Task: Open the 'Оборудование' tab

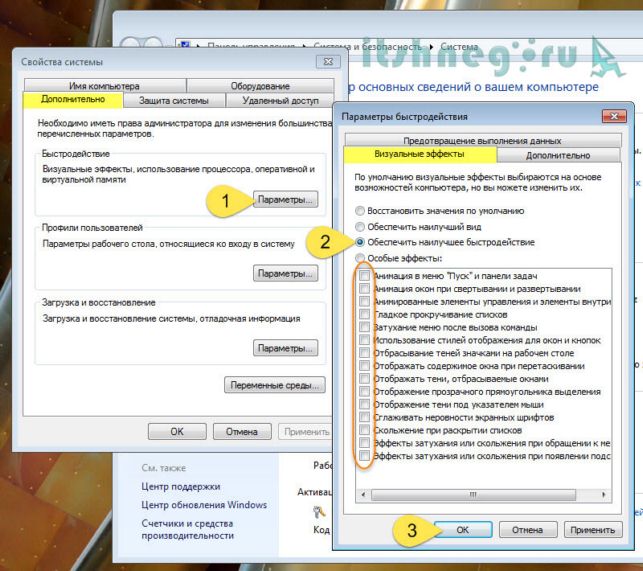Action: (x=260, y=86)
